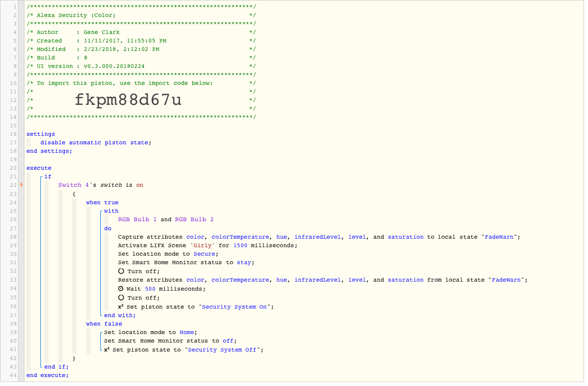The width and height of the screenshot is (588, 386).
Task: Select the import code fkpm88d67u
Action: (x=128, y=100)
